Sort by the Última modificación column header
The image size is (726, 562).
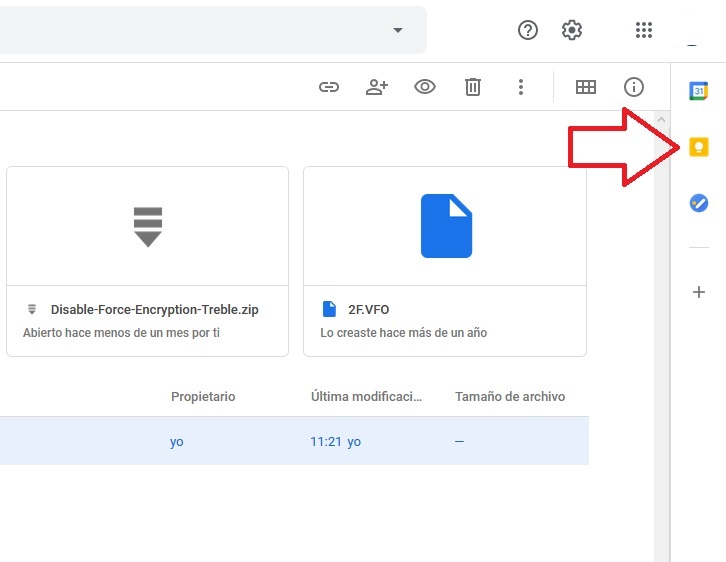366,397
